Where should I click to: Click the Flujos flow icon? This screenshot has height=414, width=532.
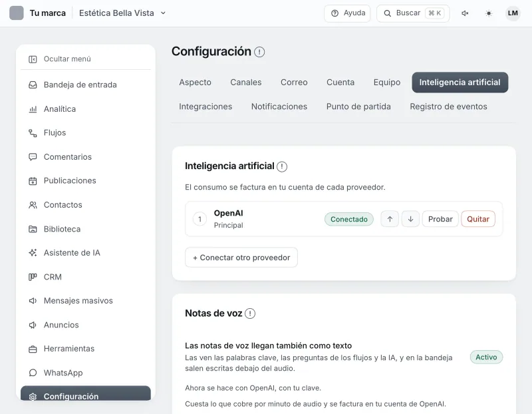pyautogui.click(x=33, y=133)
